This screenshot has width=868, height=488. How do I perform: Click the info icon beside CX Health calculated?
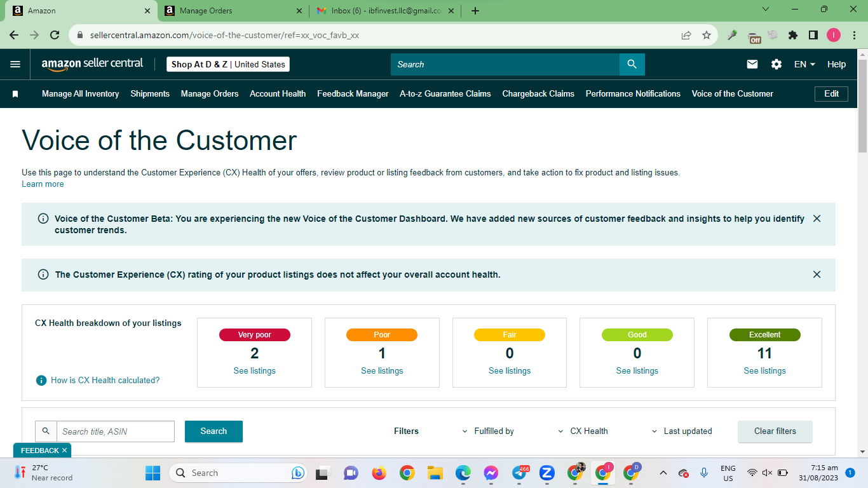tap(41, 380)
